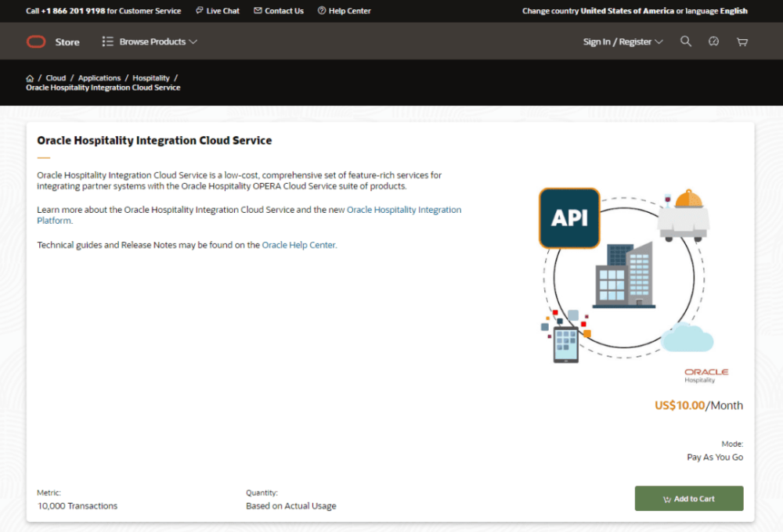The image size is (783, 532).
Task: Expand the Browse Products menu
Action: pyautogui.click(x=150, y=41)
